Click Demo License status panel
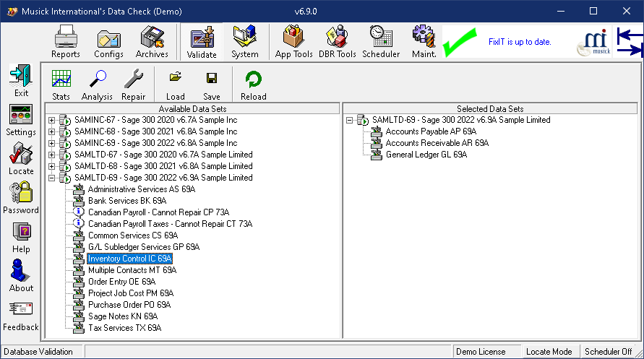This screenshot has width=644, height=359. [x=486, y=352]
